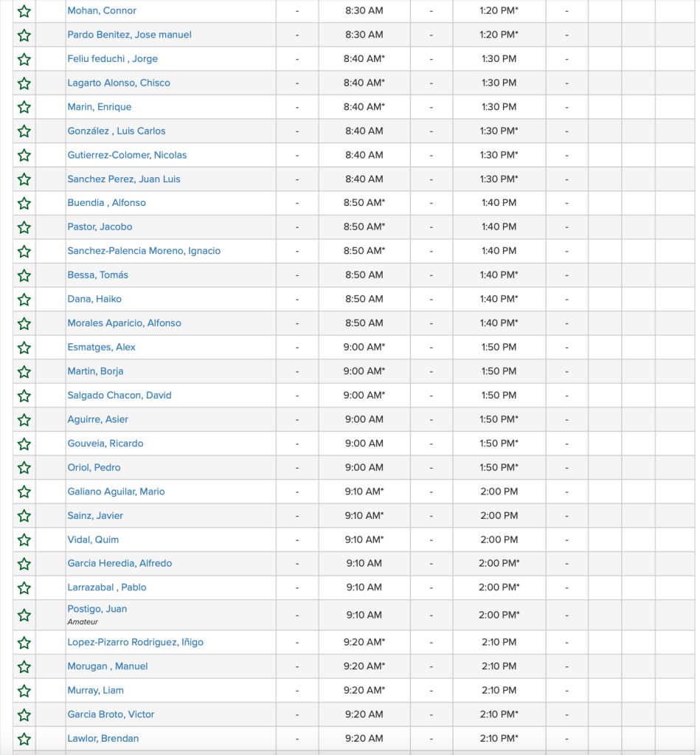
Task: Open the Chisco Lagarto Alonso player link
Action: tap(119, 83)
